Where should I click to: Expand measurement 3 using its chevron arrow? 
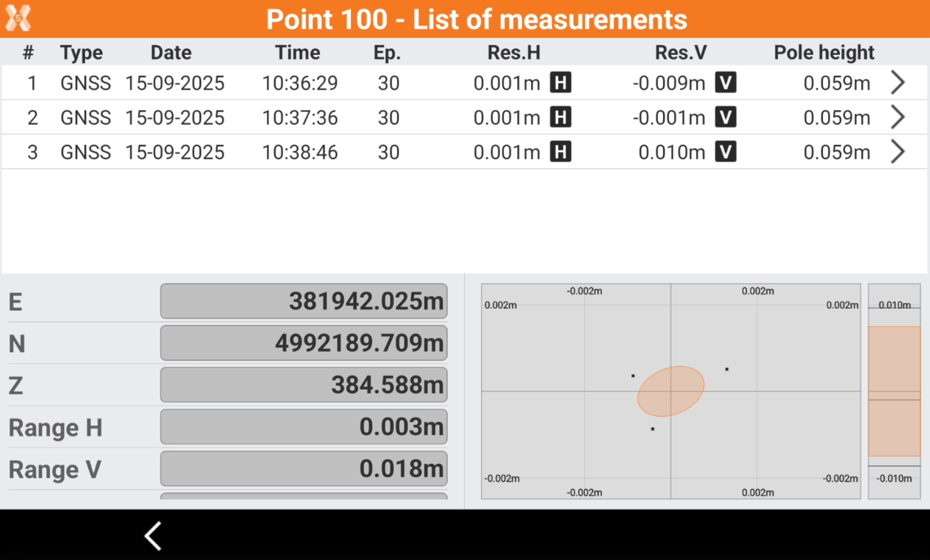point(897,152)
